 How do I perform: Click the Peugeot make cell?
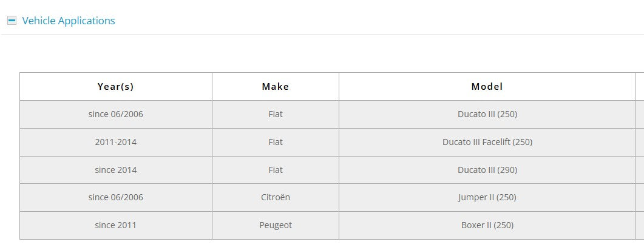click(x=275, y=225)
